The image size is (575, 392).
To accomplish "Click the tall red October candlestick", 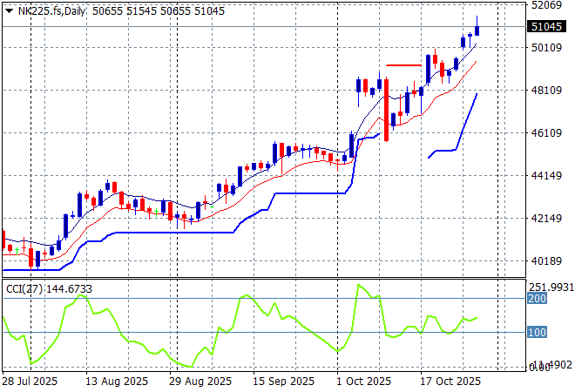I will (386, 109).
